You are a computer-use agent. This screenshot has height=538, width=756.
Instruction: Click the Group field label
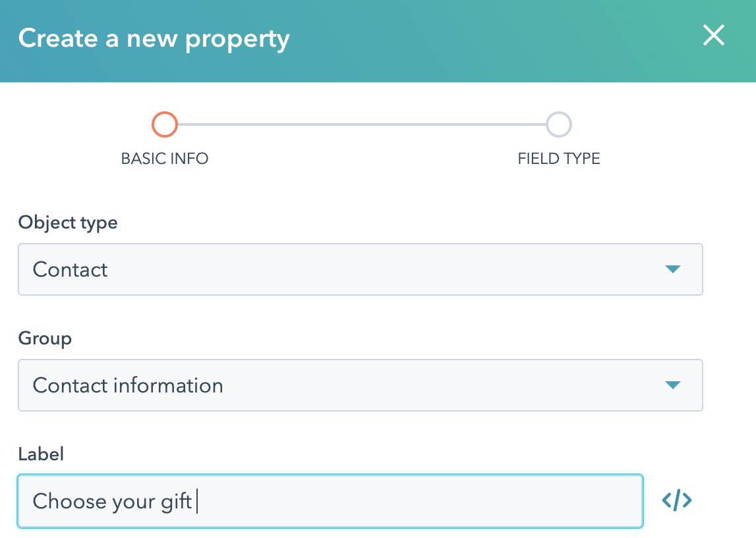coord(45,338)
